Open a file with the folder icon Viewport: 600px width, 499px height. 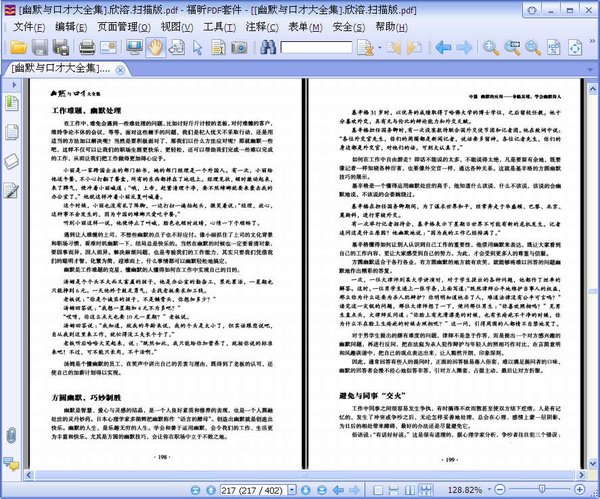point(18,47)
